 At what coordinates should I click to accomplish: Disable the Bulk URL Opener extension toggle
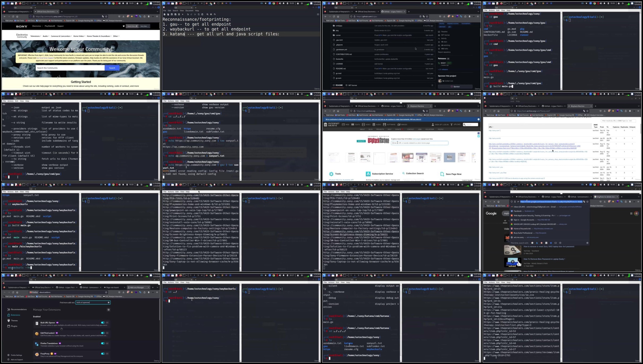tap(103, 323)
